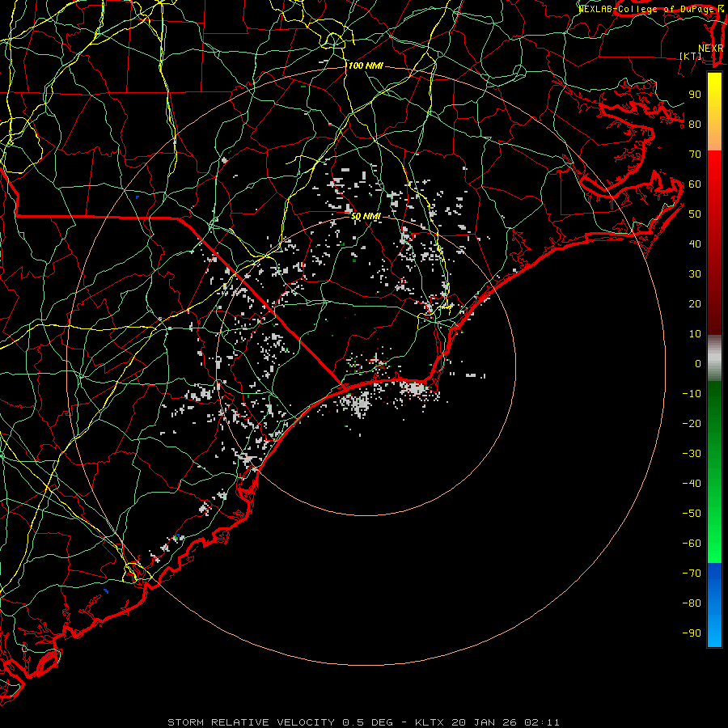Click the "-70" value on velocity scale

692,574
